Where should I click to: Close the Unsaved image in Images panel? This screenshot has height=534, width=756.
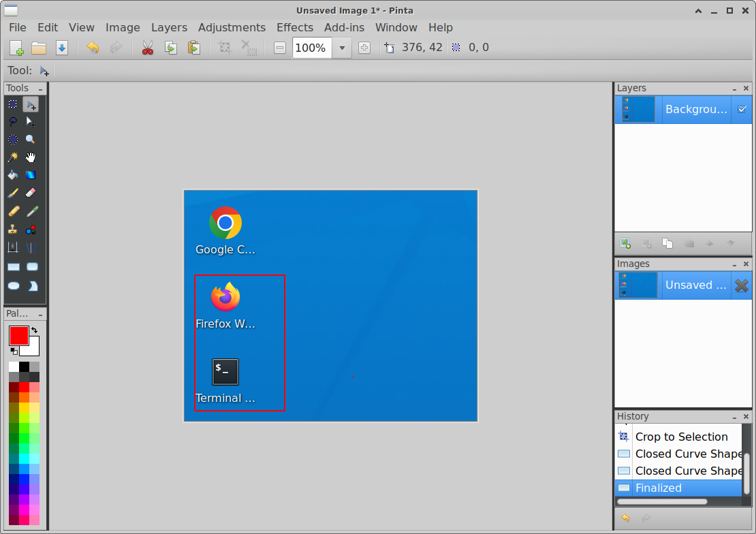(742, 285)
